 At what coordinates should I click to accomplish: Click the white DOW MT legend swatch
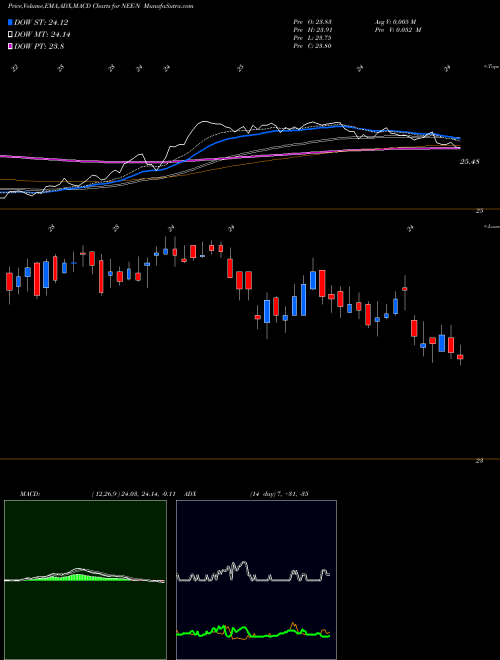point(10,35)
